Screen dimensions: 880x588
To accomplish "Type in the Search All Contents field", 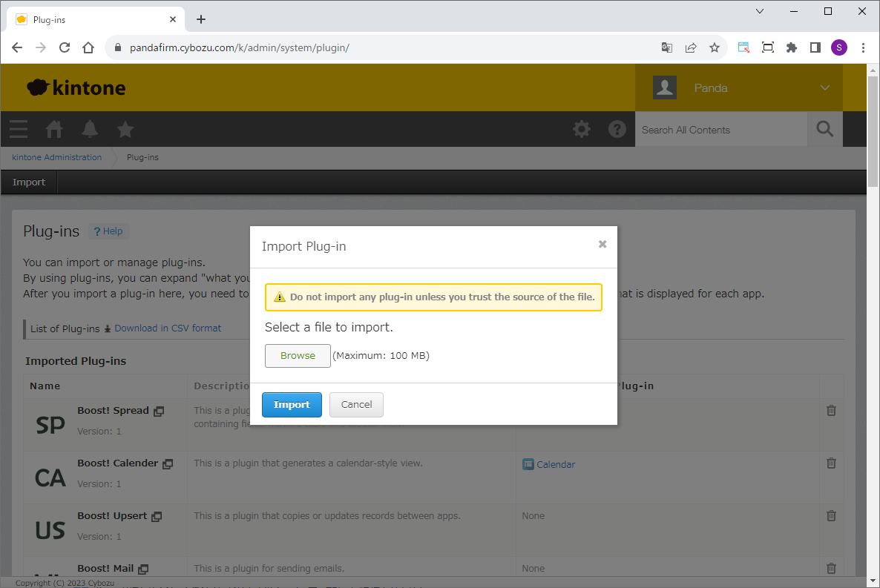I will point(720,130).
